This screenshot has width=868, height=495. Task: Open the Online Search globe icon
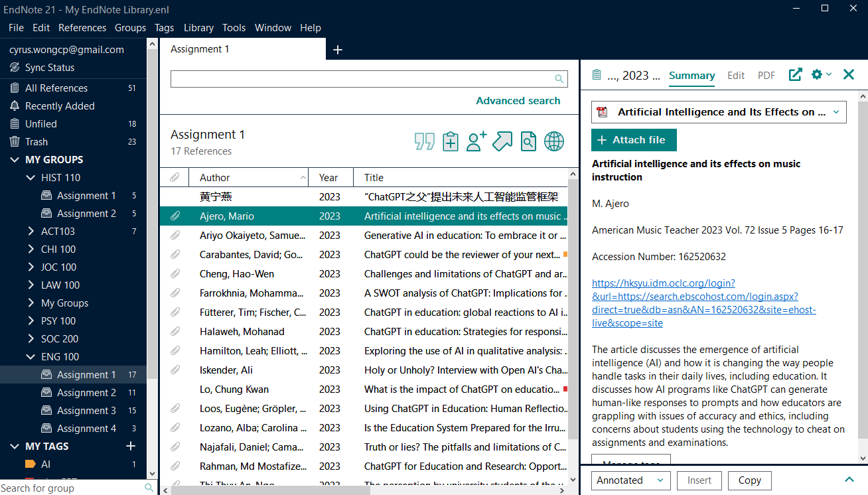pos(554,141)
